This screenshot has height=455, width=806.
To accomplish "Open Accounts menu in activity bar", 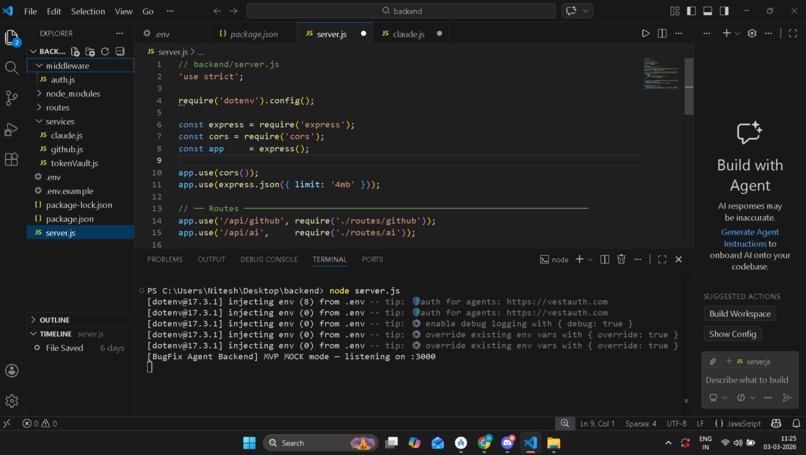I will coord(11,371).
